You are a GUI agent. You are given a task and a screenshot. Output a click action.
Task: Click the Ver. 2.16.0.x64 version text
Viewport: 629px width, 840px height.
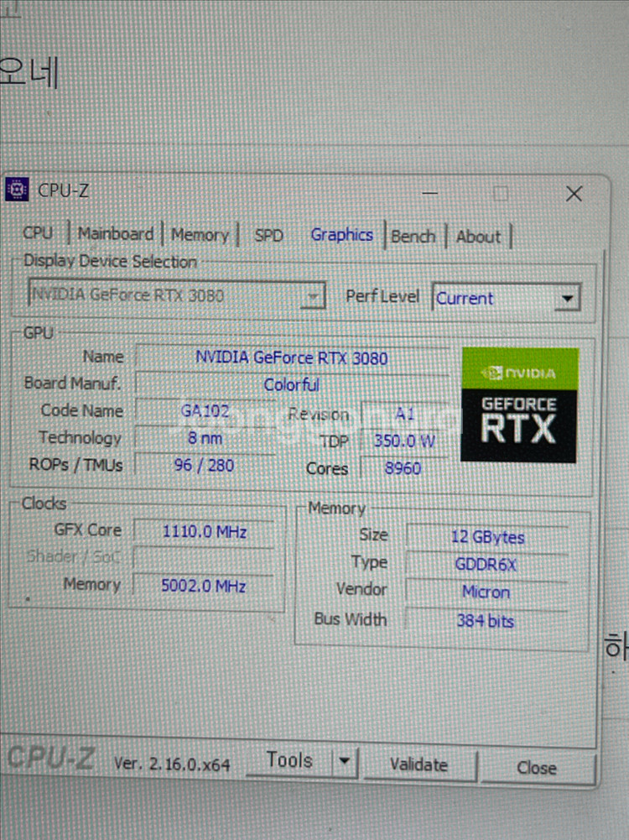click(173, 764)
